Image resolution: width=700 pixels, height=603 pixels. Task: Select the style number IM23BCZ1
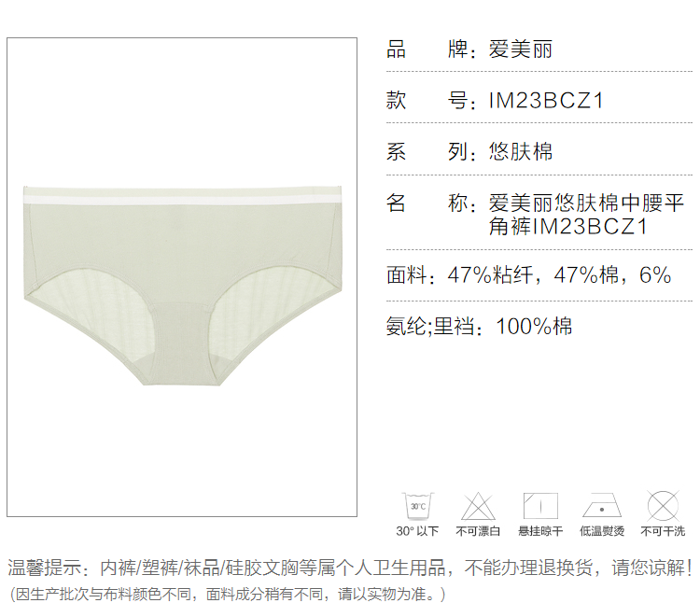pos(546,101)
